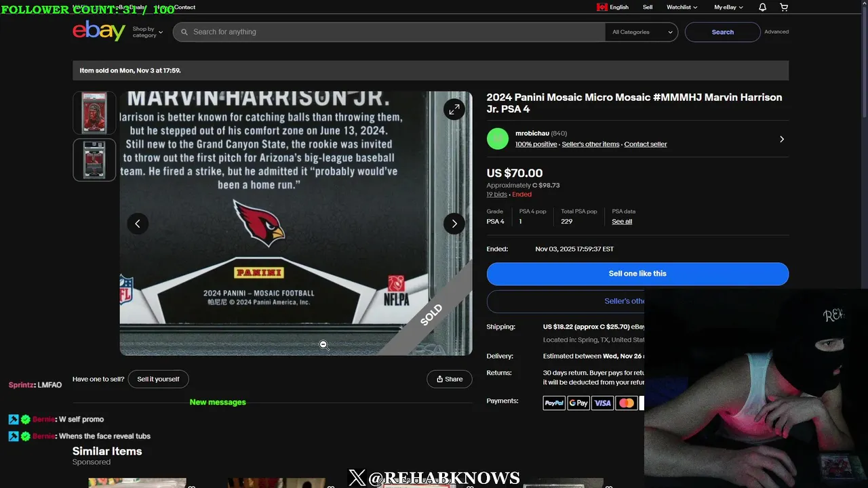Select Visa payment icon
Image resolution: width=868 pixels, height=488 pixels.
602,403
